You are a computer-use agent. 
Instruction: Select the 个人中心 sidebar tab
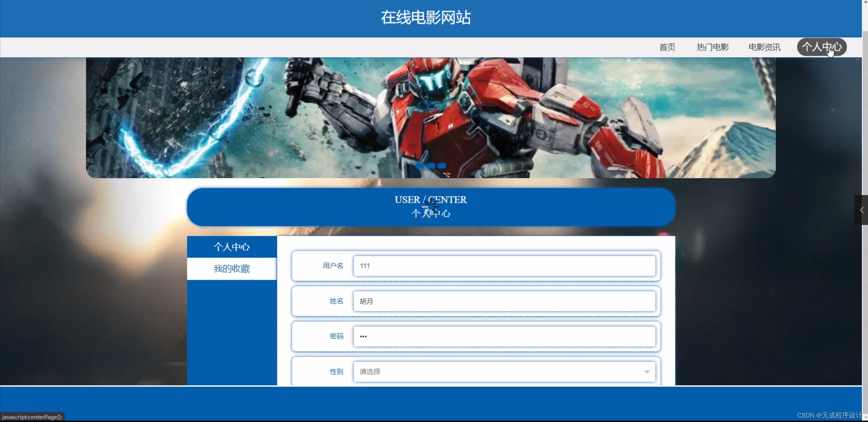tap(232, 247)
